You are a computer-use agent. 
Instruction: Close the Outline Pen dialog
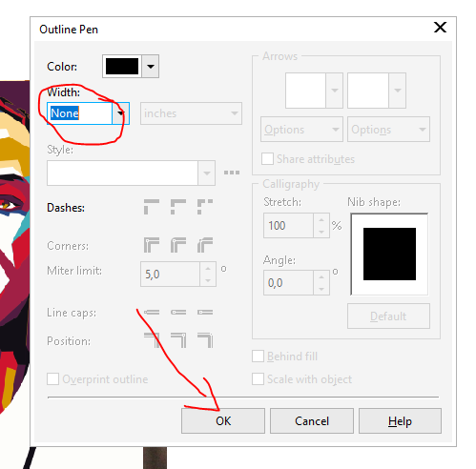coord(440,28)
